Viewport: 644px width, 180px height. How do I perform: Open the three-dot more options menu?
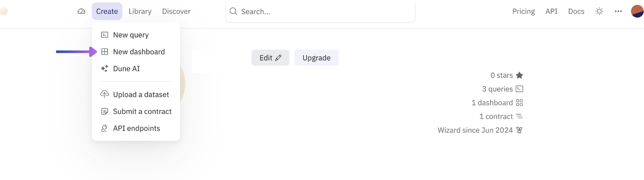click(618, 11)
